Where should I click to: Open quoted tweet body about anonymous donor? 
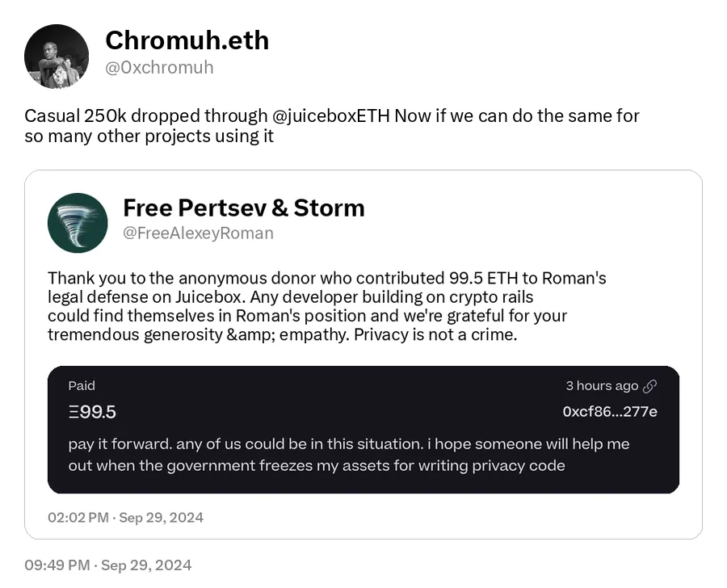tap(327, 306)
